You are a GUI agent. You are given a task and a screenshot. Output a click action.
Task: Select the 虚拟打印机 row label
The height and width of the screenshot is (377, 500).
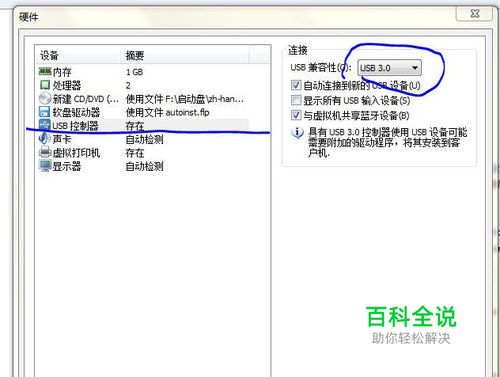[76, 153]
